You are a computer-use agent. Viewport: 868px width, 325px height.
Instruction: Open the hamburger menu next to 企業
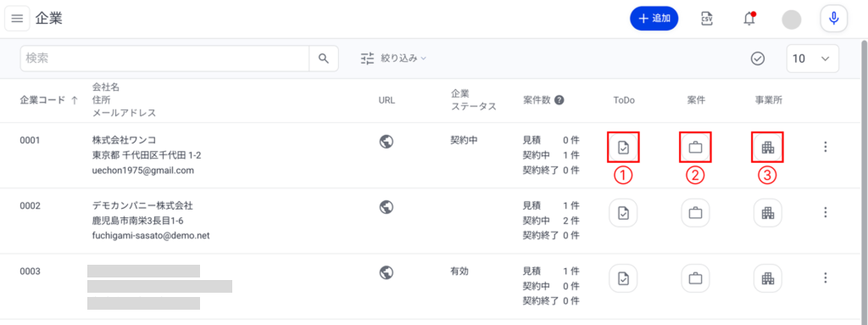tap(17, 19)
